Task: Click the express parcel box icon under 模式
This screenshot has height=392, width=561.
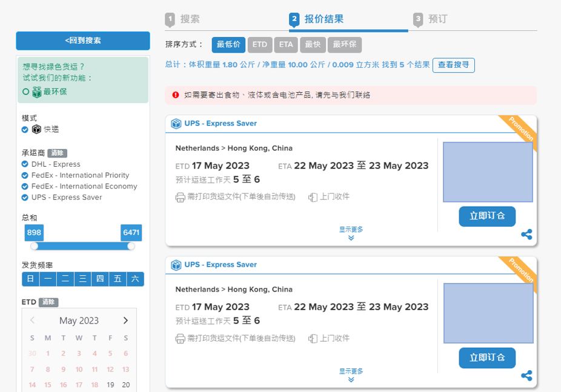Action: 36,129
